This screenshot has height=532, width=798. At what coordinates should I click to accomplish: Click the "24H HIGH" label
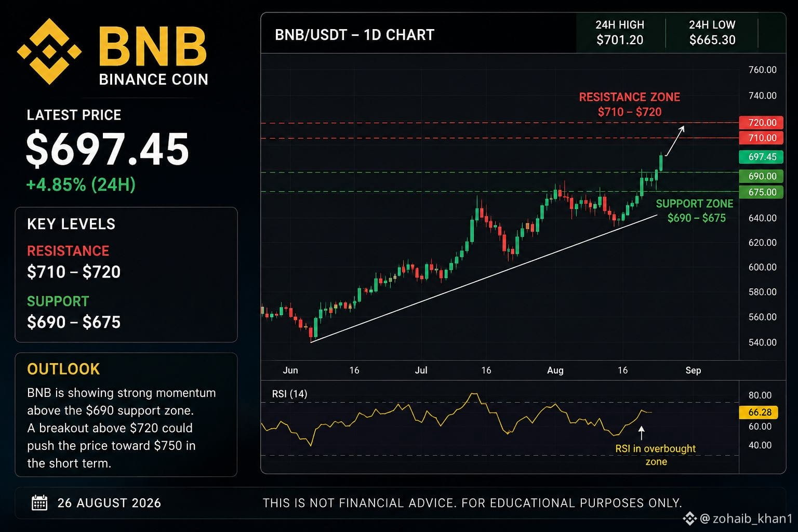[x=620, y=24]
